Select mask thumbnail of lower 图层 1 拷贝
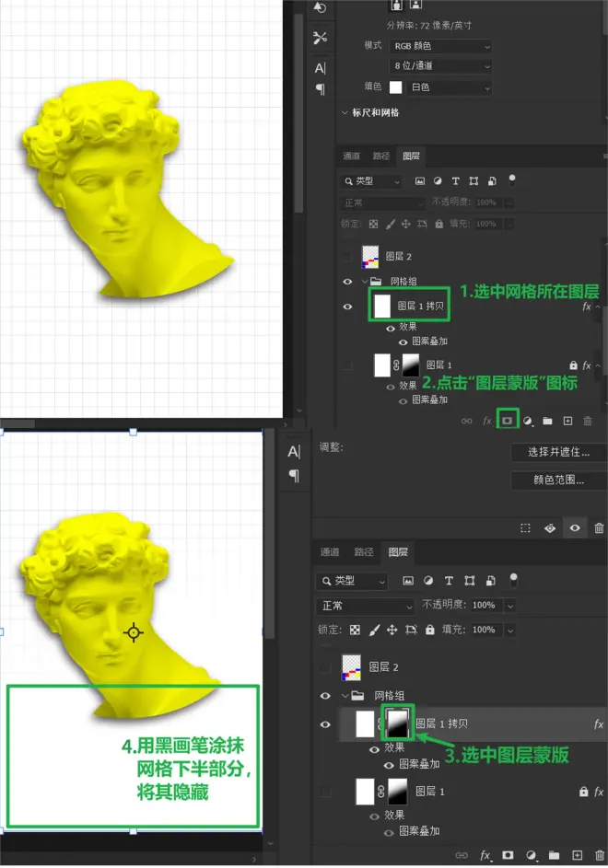Image resolution: width=608 pixels, height=868 pixels. (x=397, y=723)
